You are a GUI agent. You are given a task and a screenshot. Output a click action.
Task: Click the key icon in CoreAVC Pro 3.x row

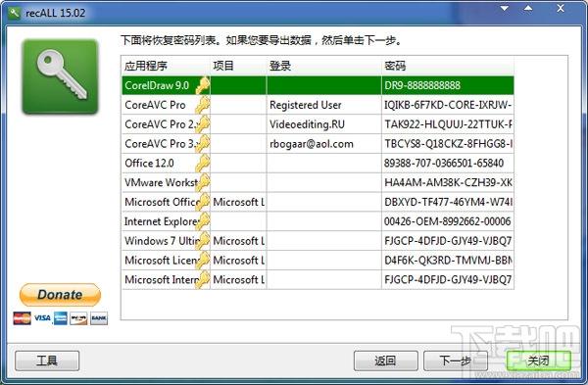(x=203, y=144)
